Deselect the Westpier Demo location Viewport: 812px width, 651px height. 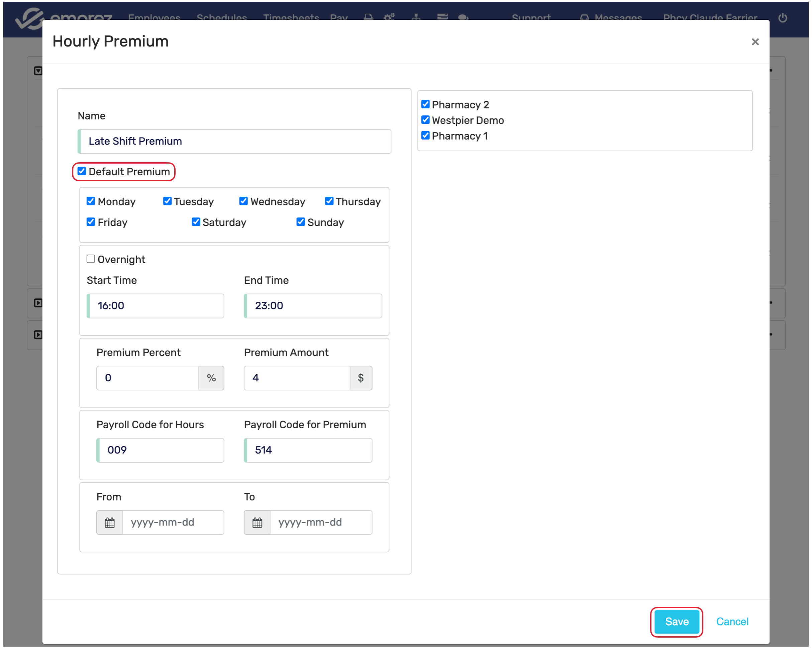click(x=425, y=120)
